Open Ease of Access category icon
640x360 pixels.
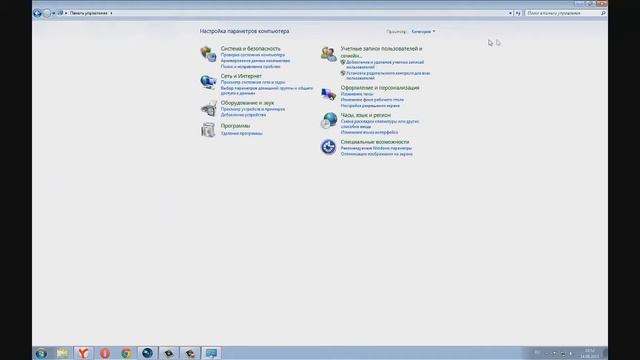pos(329,147)
